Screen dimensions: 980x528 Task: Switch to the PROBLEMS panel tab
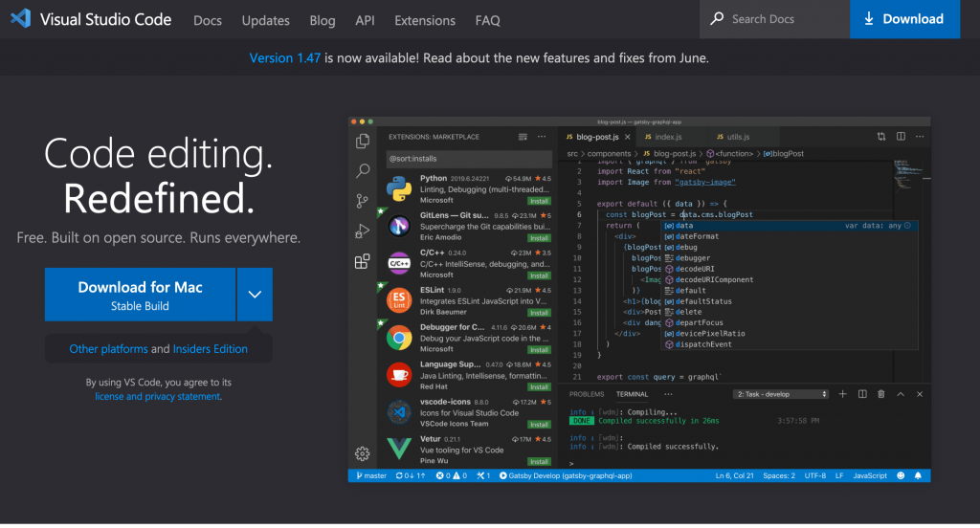tap(587, 394)
